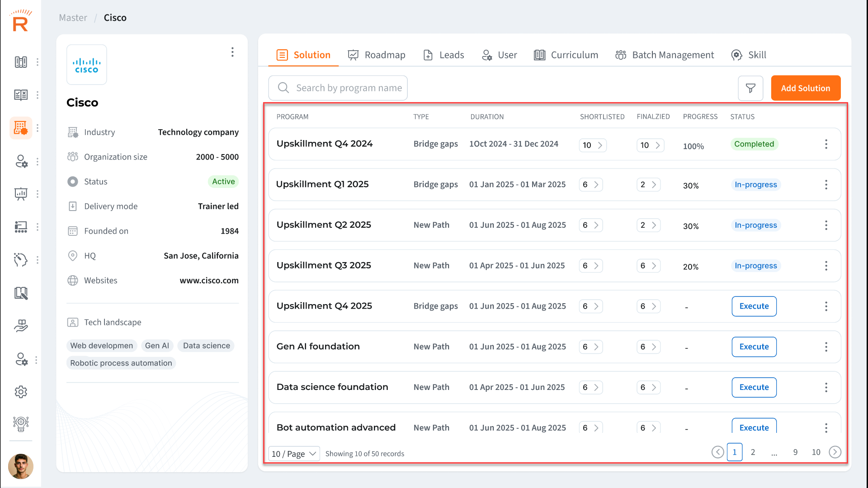The image size is (868, 488).
Task: Click the filter funnel icon
Action: pos(750,88)
